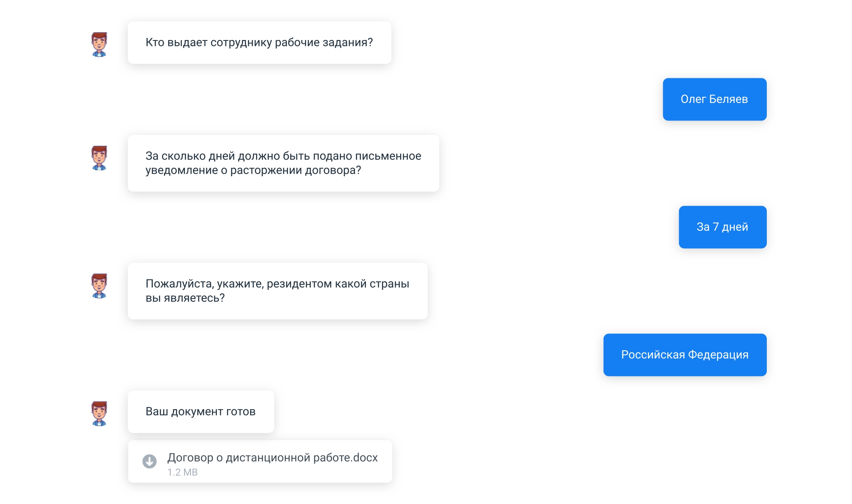Click the message 'Кто выдает сотруднику рабочие задания?'
Viewport: 852px width, 504px height.
tap(259, 43)
